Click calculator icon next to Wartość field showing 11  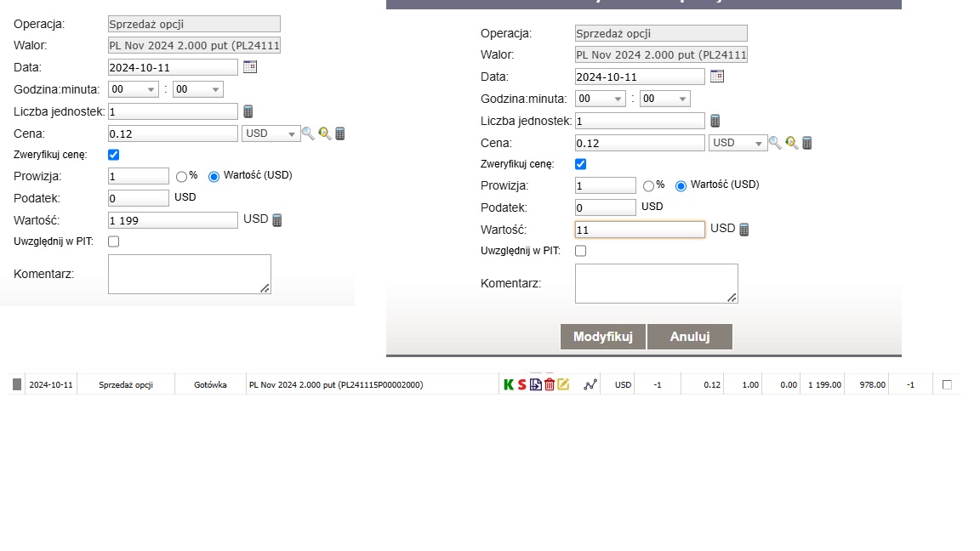[744, 230]
